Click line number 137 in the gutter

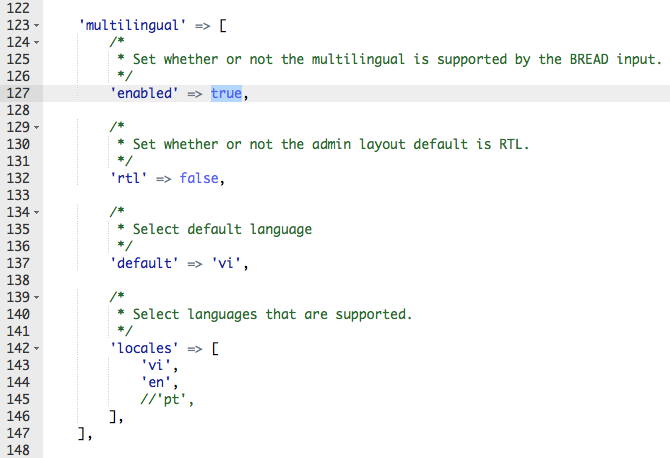coord(18,263)
